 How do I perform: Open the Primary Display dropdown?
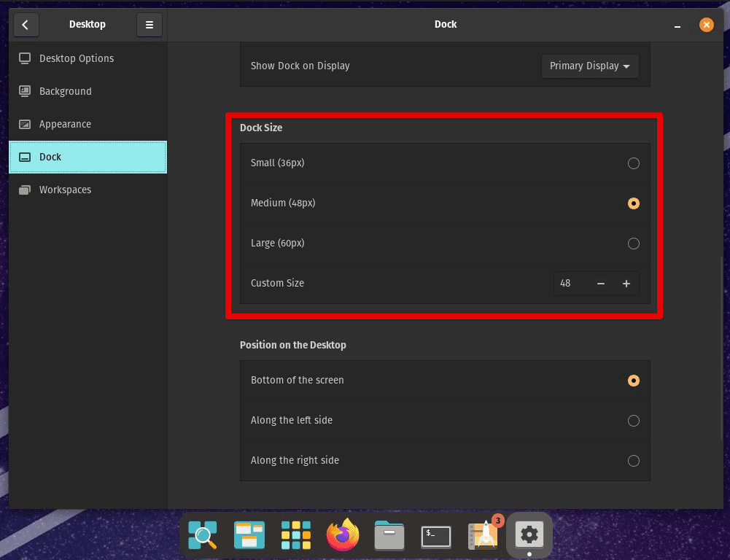point(589,66)
